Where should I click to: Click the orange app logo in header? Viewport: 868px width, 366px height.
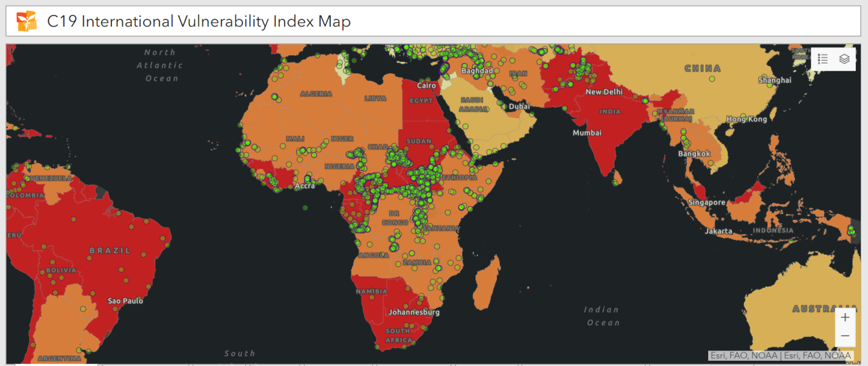click(x=27, y=21)
